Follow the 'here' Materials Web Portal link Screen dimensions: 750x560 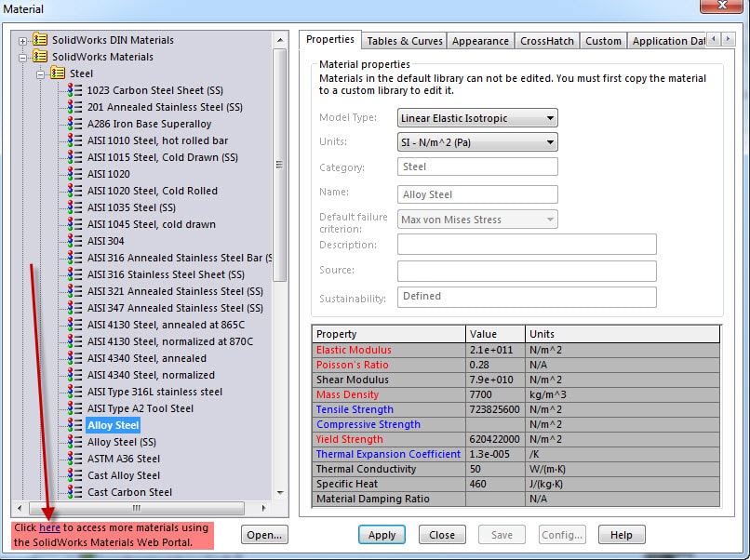[49, 527]
